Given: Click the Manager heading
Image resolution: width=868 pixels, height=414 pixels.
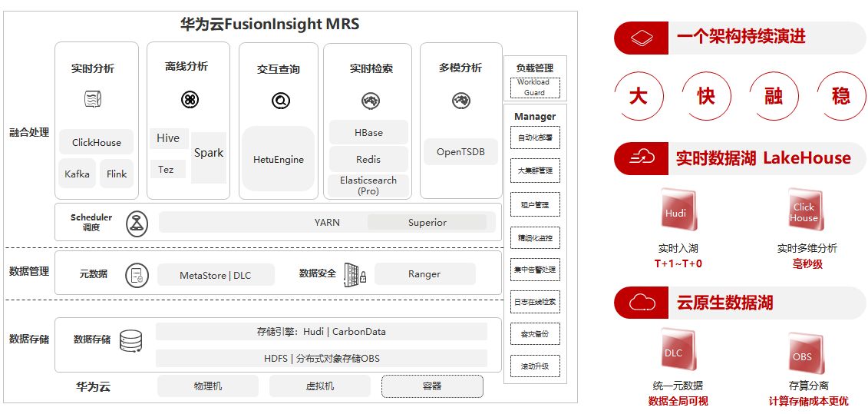Looking at the screenshot, I should pos(535,117).
